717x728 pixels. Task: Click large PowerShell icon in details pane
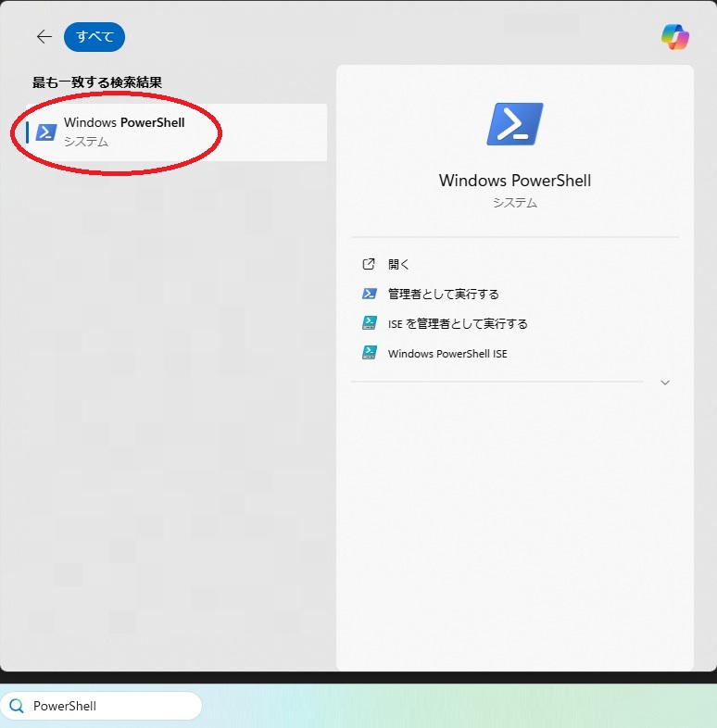click(514, 124)
